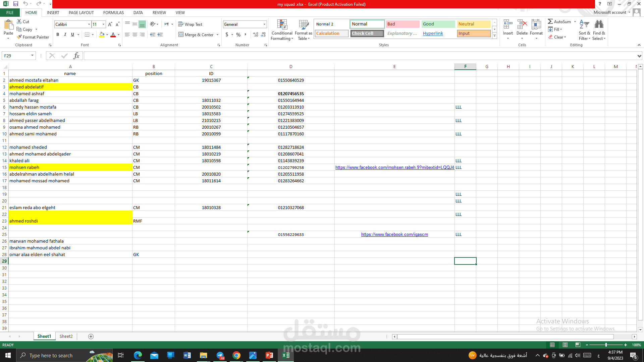Open mohsen rabeh Facebook hyperlink
The width and height of the screenshot is (644, 362).
394,168
